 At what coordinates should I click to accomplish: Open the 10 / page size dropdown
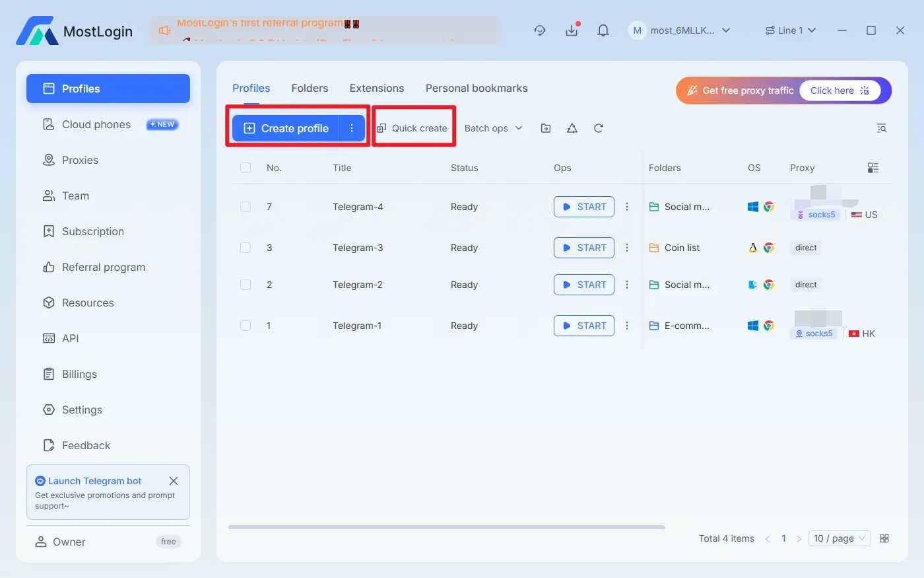pos(840,538)
